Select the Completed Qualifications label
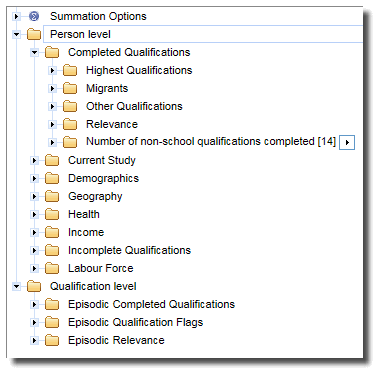 pyautogui.click(x=129, y=52)
